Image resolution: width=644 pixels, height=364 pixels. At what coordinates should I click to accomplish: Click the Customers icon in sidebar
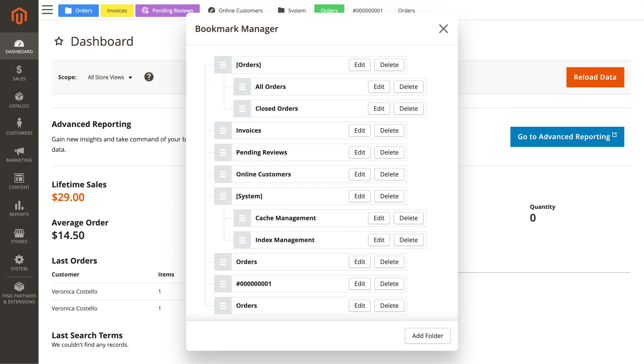[19, 124]
